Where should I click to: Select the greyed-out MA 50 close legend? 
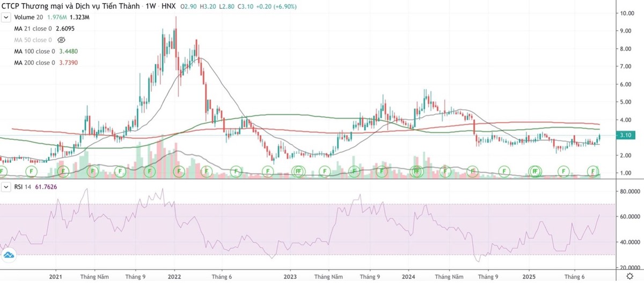click(x=32, y=40)
